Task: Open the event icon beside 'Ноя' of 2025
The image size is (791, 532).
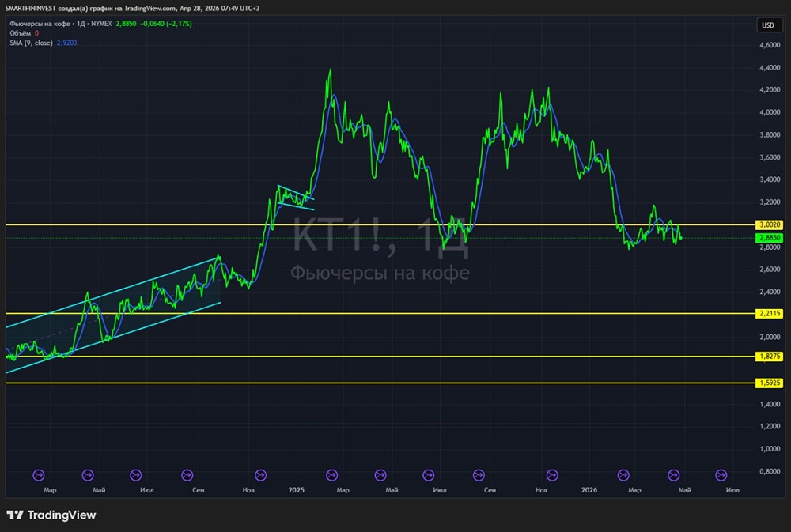Action: pyautogui.click(x=552, y=475)
